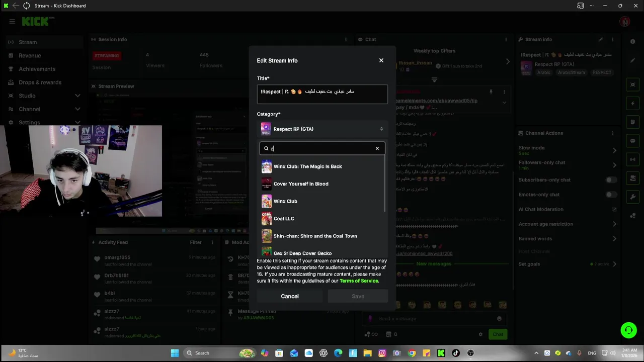Image resolution: width=644 pixels, height=362 pixels.
Task: Open Windows Start menu
Action: [175, 353]
